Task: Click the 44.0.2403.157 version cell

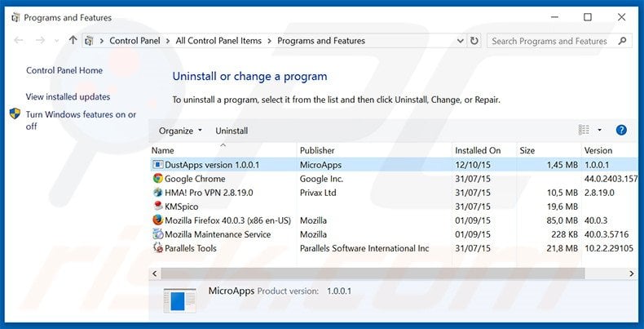Action: (x=611, y=179)
